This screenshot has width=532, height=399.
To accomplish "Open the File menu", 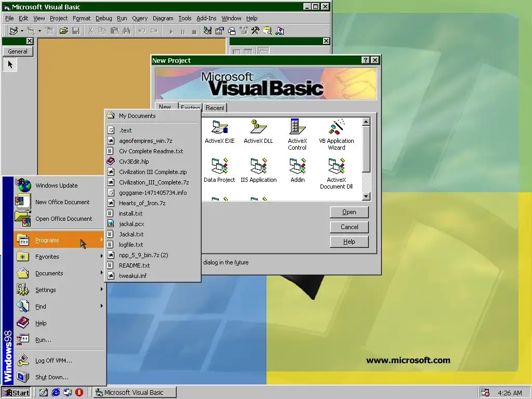I will pyautogui.click(x=9, y=18).
